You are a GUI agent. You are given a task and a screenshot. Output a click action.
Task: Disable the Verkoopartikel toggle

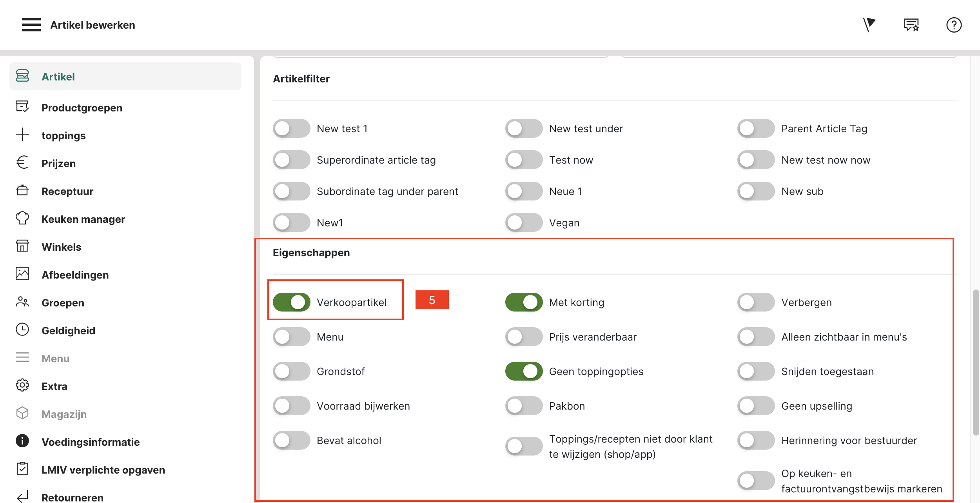(x=291, y=302)
